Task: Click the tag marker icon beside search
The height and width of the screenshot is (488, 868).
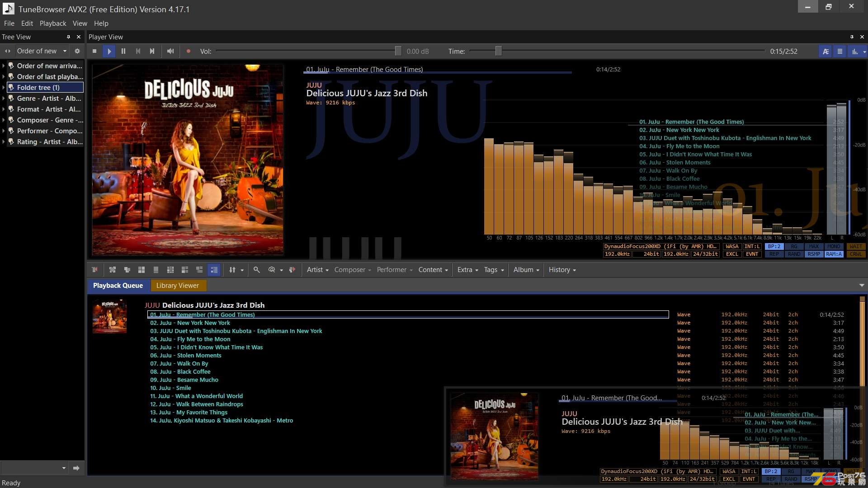Action: (292, 270)
